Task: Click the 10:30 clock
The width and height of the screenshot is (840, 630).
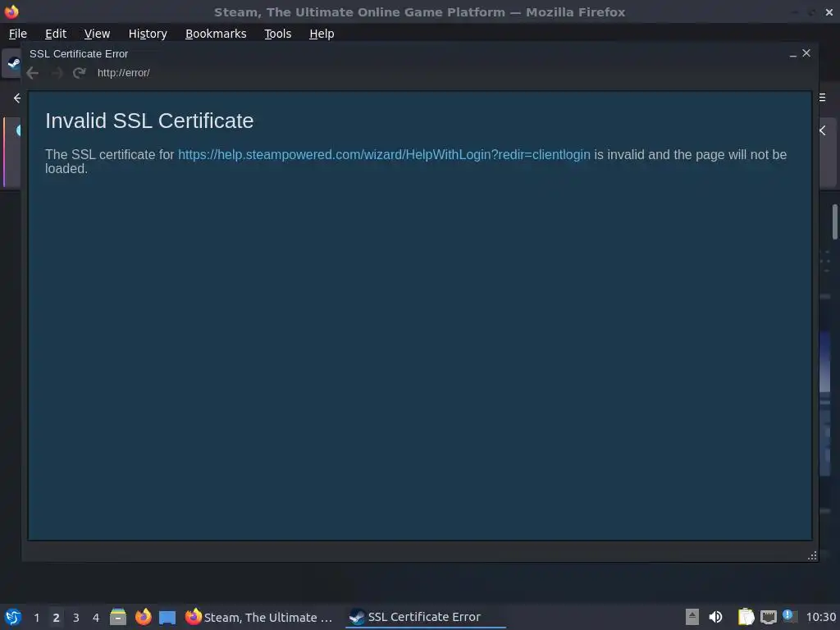Action: pos(820,617)
